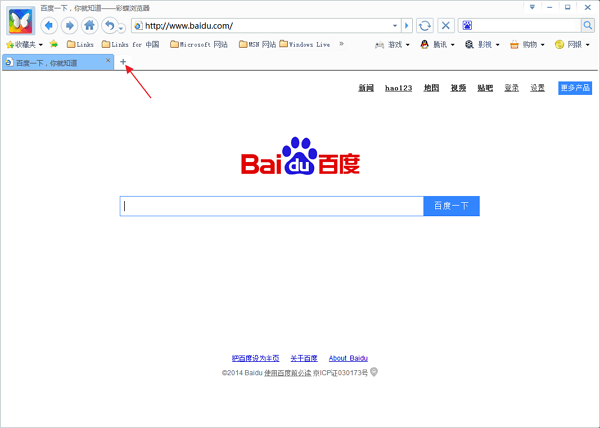600x428 pixels.
Task: Open the 新闻 news link
Action: click(x=366, y=88)
